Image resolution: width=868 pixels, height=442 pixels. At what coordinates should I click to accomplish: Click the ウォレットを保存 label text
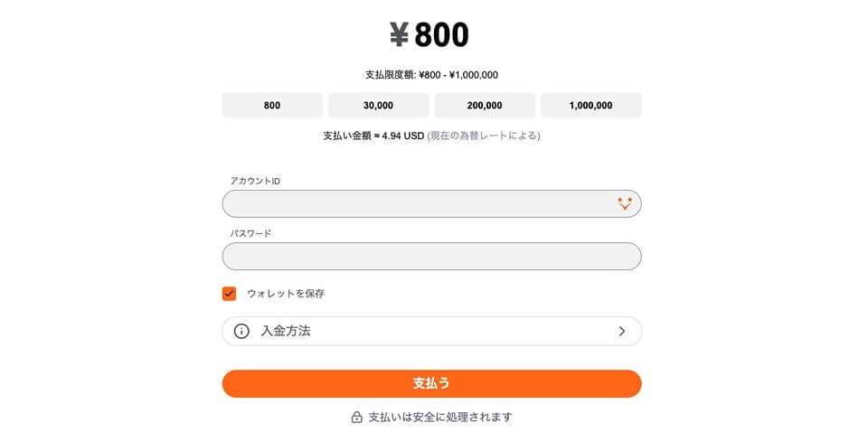tap(286, 294)
